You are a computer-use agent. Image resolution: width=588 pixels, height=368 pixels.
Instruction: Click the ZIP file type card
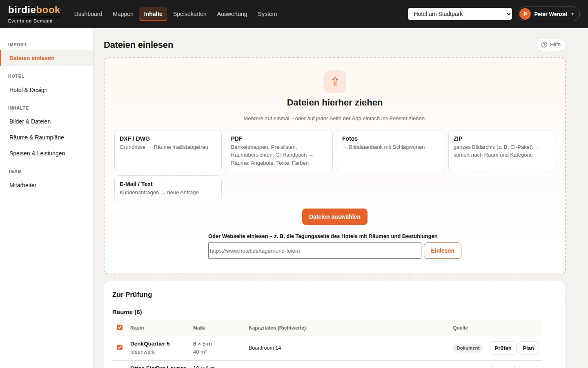[502, 150]
